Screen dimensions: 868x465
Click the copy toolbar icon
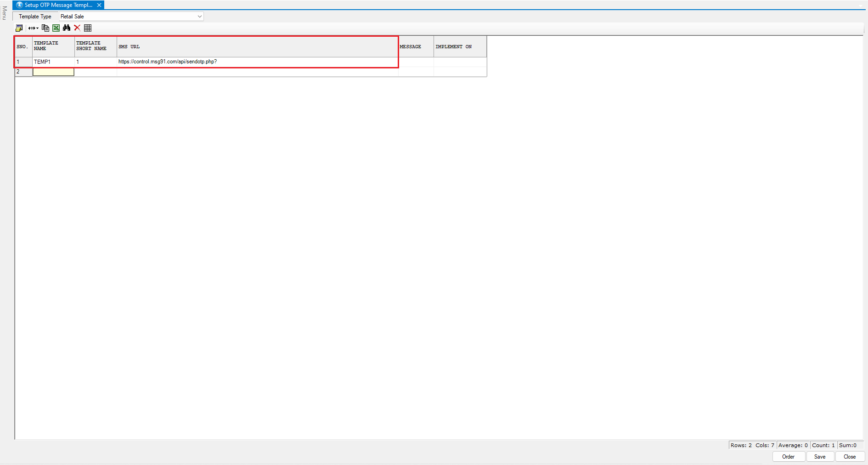(x=45, y=28)
